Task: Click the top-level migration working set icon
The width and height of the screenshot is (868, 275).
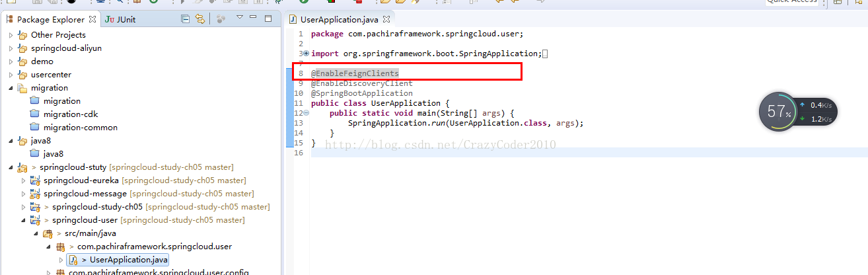Action: [23, 87]
